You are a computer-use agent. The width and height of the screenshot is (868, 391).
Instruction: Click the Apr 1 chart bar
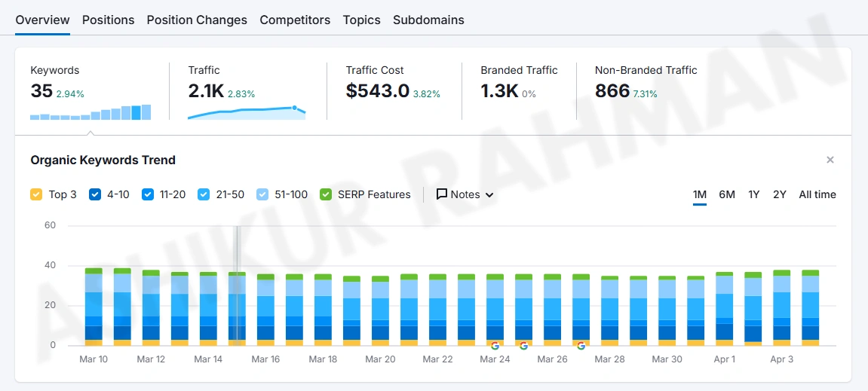725,309
